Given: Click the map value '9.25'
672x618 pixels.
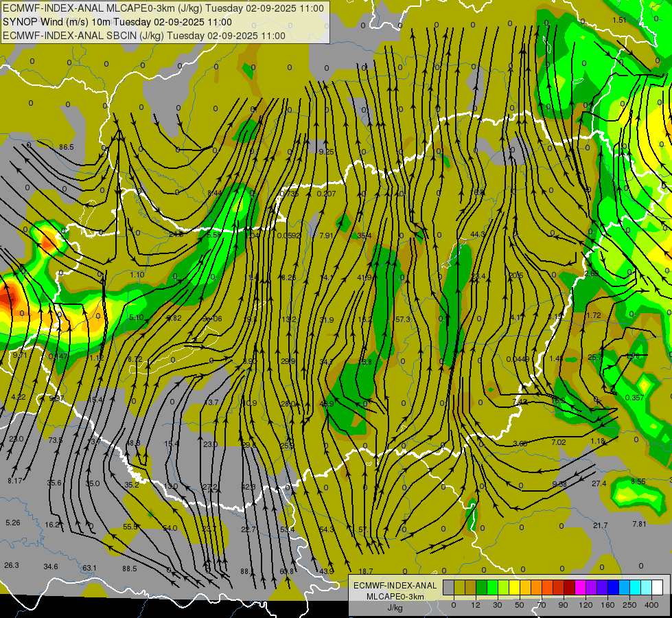Looking at the screenshot, I should pos(327,152).
